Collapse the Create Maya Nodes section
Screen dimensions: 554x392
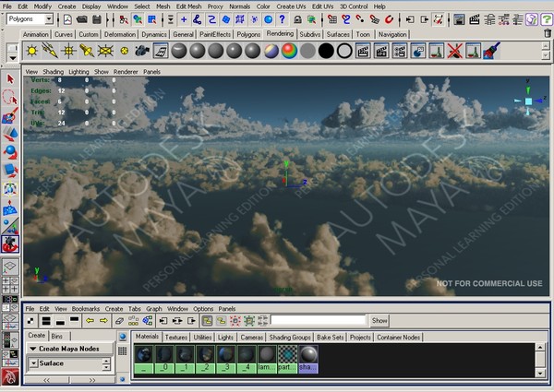point(33,349)
